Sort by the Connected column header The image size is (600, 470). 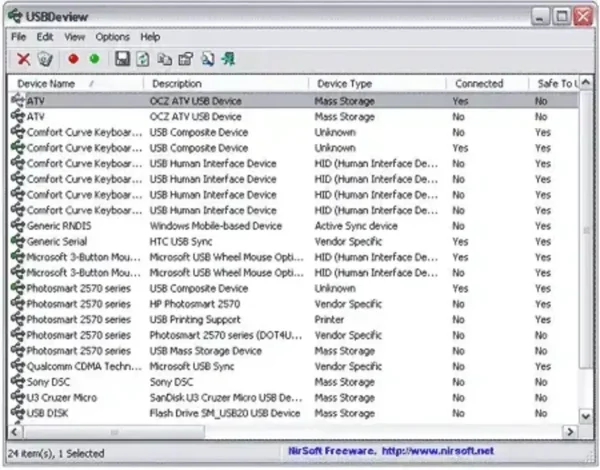click(x=487, y=83)
